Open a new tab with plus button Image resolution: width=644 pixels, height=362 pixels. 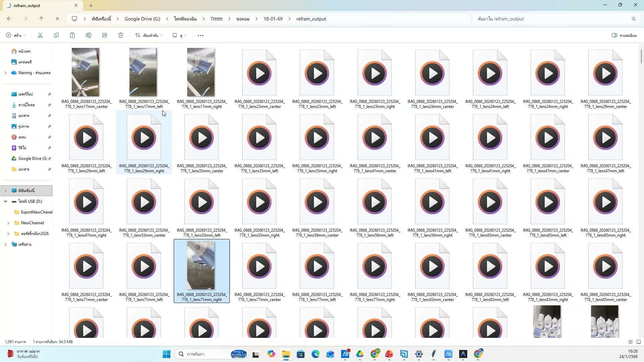(91, 5)
